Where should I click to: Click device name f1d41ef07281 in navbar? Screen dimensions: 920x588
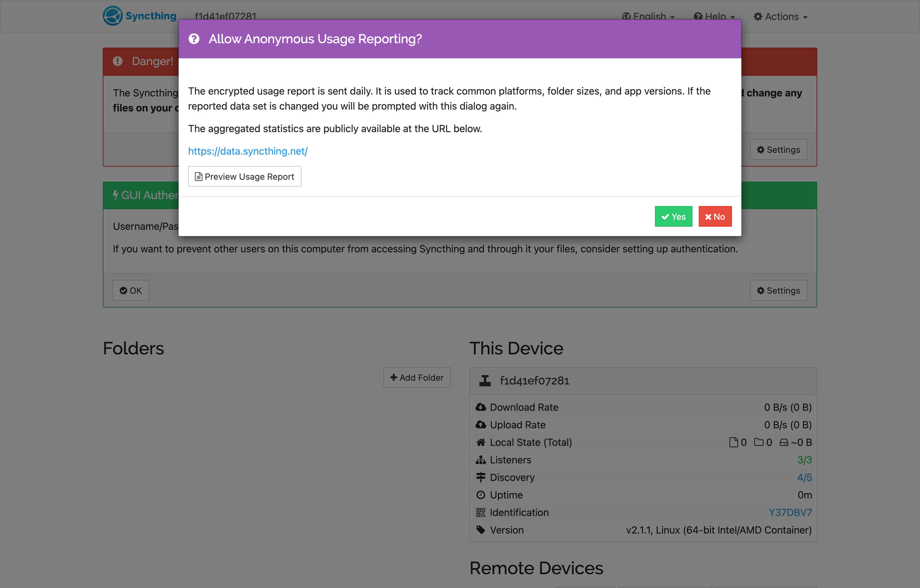225,17
